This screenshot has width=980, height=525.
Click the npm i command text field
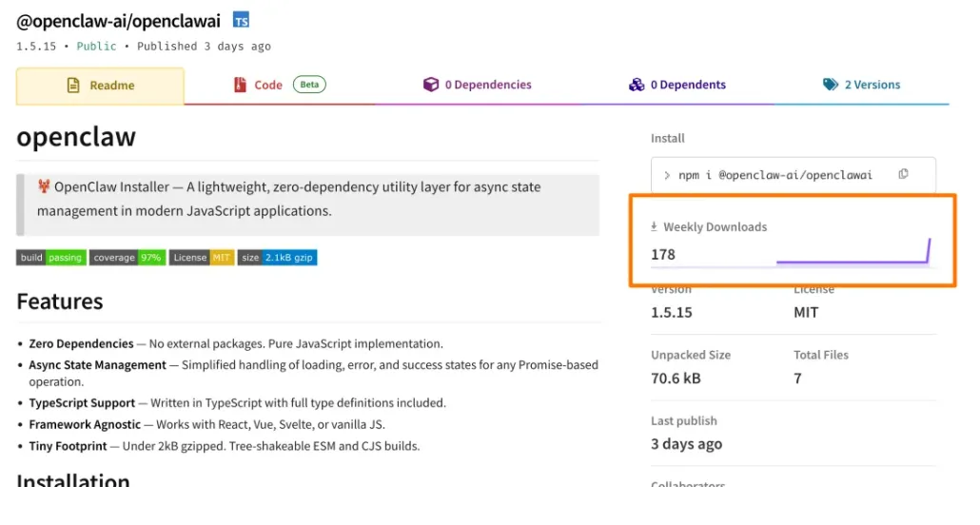point(782,175)
